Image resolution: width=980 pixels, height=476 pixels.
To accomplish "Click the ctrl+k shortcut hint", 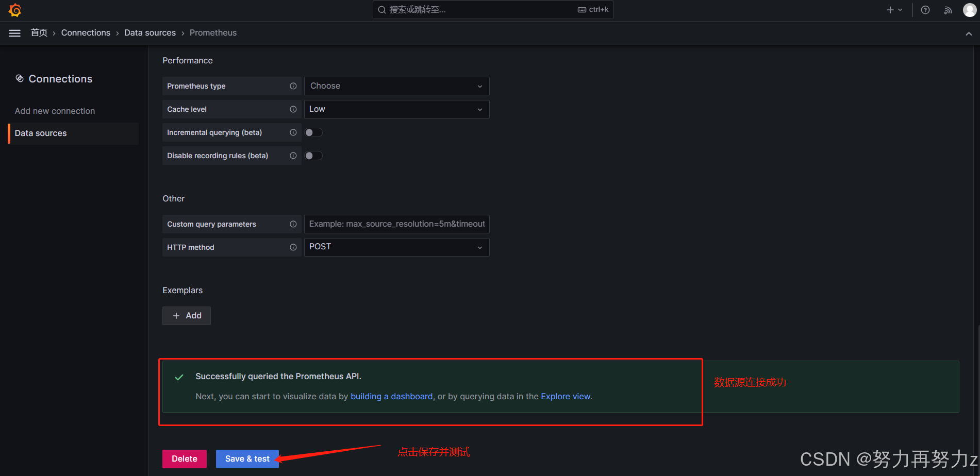I will coord(593,10).
